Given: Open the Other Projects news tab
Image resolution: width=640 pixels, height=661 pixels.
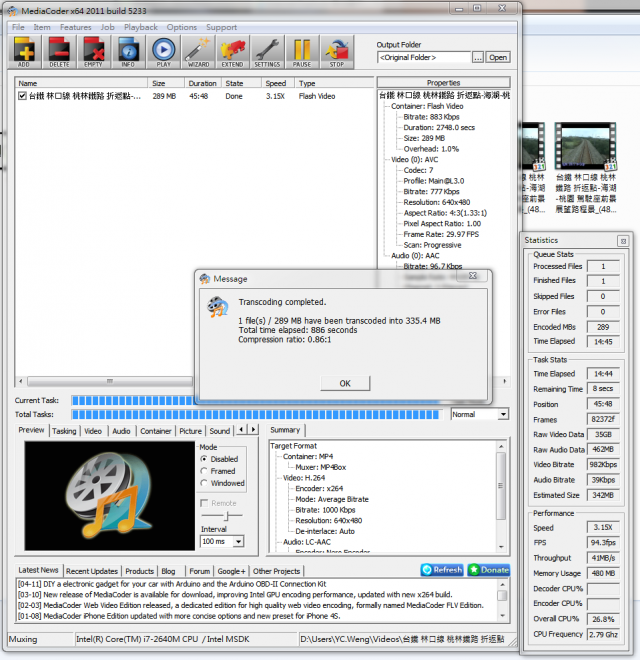Looking at the screenshot, I should pos(277,571).
